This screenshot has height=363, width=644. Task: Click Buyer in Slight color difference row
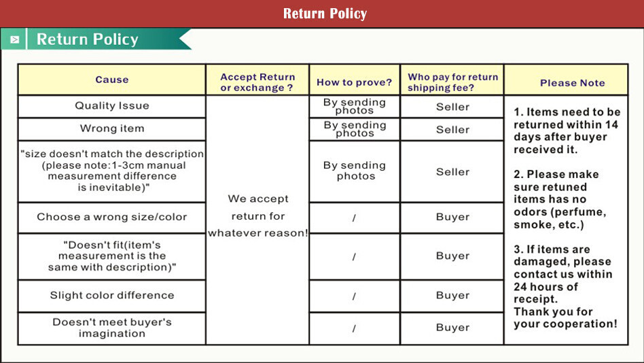click(452, 295)
